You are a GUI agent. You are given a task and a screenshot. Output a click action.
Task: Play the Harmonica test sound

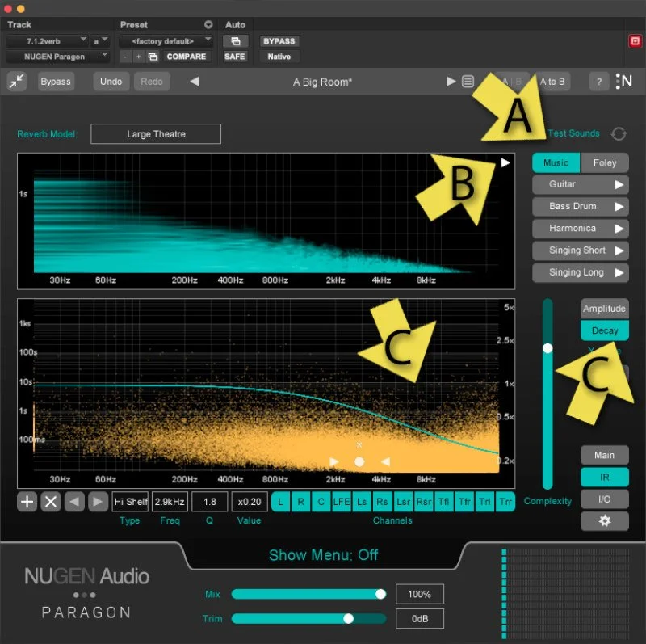(619, 229)
